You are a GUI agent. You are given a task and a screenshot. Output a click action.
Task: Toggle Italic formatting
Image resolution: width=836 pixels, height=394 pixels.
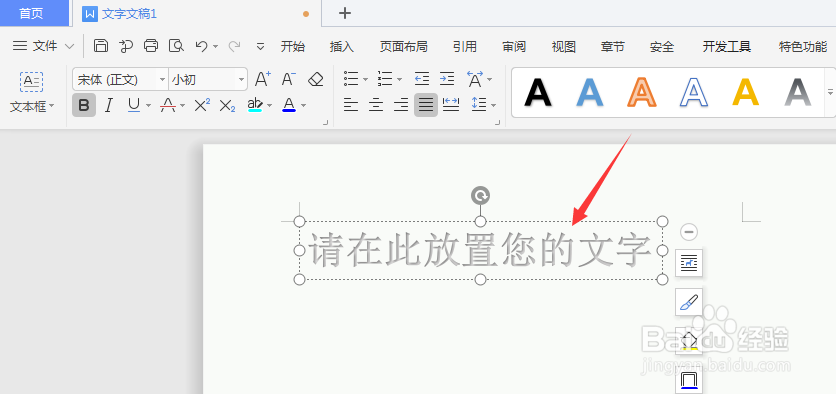[109, 105]
